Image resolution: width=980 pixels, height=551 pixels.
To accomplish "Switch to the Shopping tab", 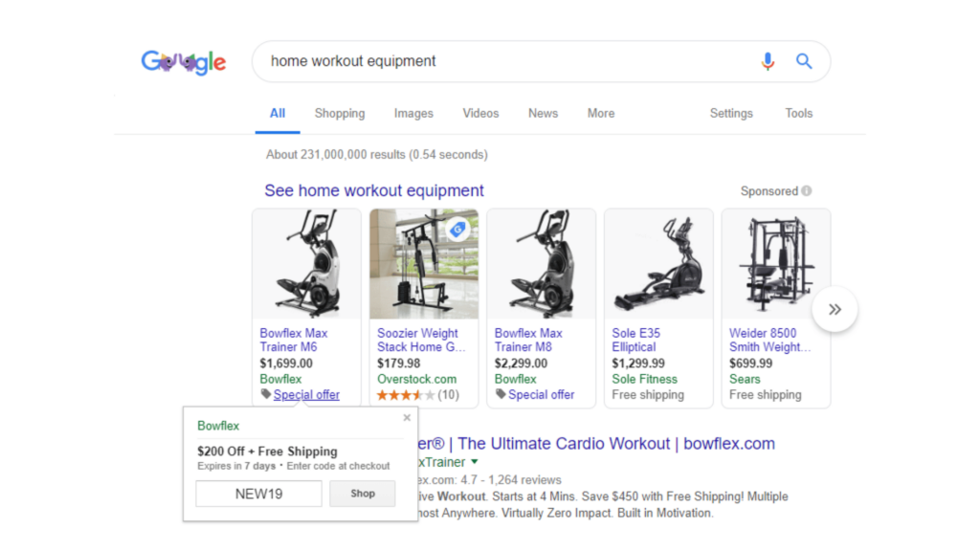I will coord(340,113).
